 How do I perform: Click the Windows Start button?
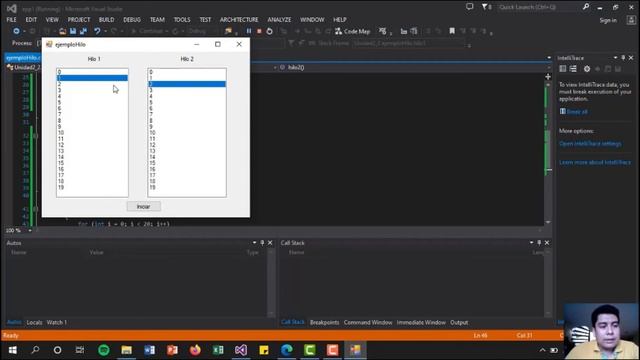click(x=12, y=350)
